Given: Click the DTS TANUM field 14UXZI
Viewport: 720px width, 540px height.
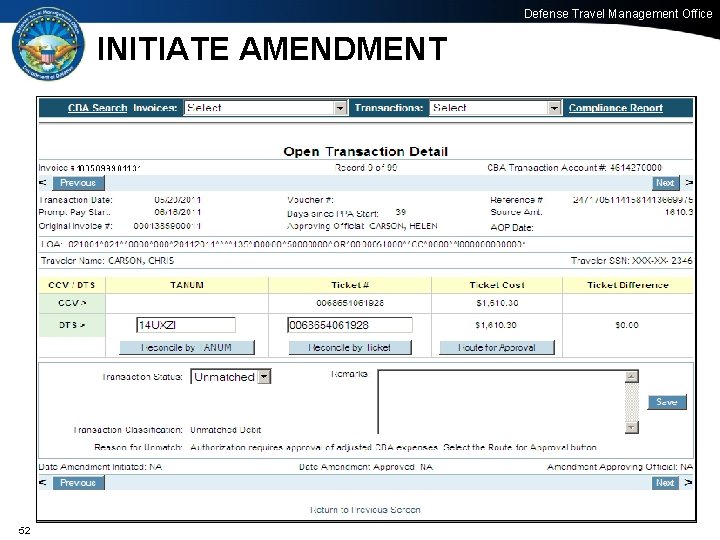Looking at the screenshot, I should point(186,325).
